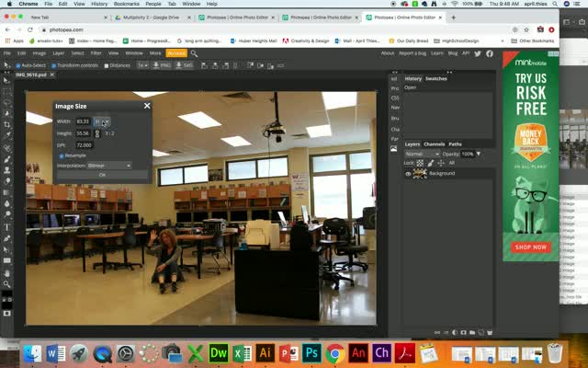Select the Move tool in the toolbox

pyautogui.click(x=6, y=80)
